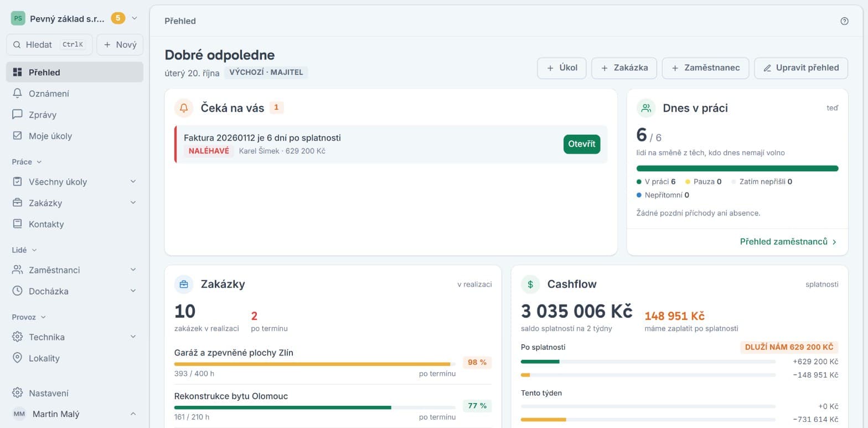Screen dimensions: 868x428
Task: Click Upravit přehled button
Action: 801,68
